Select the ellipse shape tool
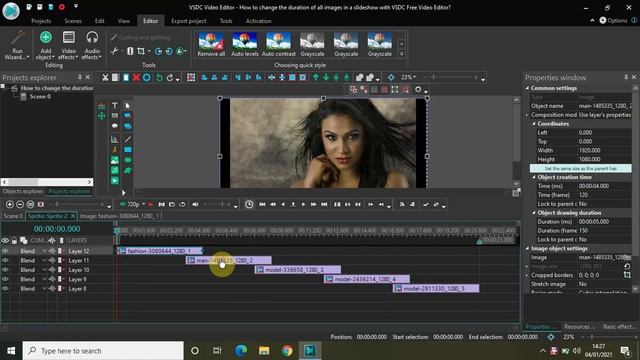The width and height of the screenshot is (640, 360). 128,160
